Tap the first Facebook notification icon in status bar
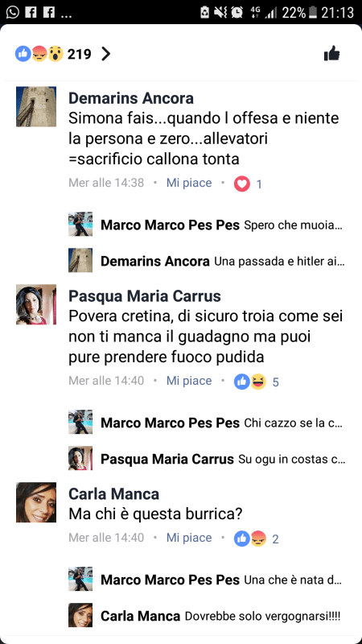Screen dimensions: 362x644 [x=31, y=12]
